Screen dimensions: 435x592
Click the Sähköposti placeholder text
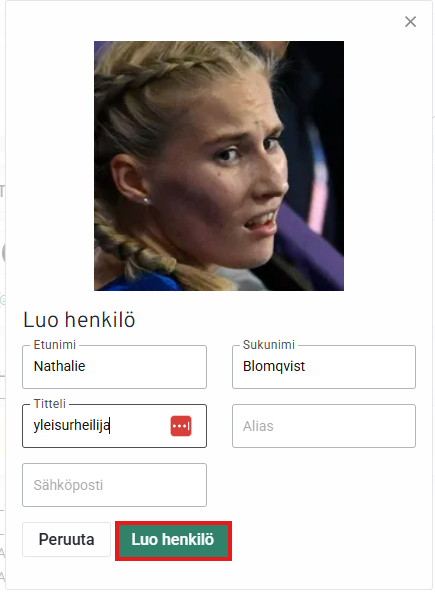coord(68,485)
